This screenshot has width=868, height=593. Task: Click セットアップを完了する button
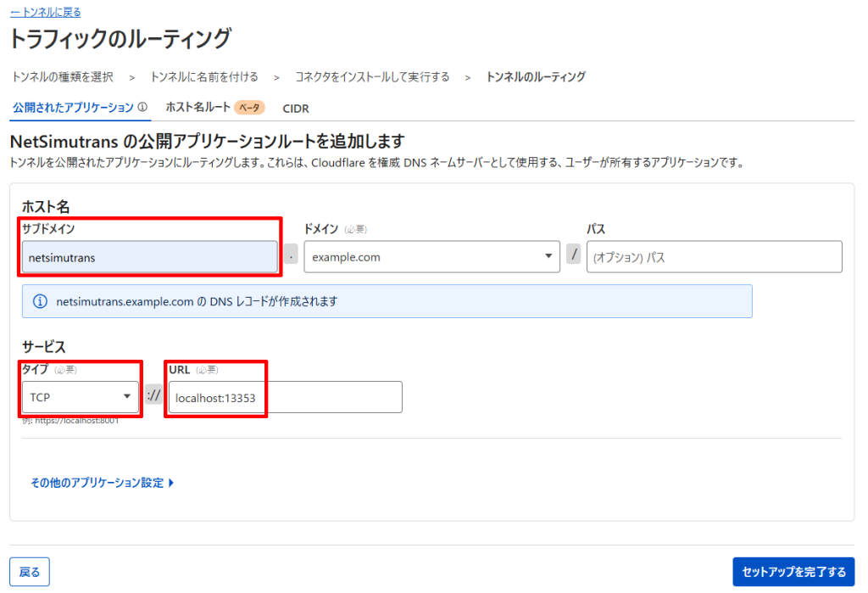793,572
